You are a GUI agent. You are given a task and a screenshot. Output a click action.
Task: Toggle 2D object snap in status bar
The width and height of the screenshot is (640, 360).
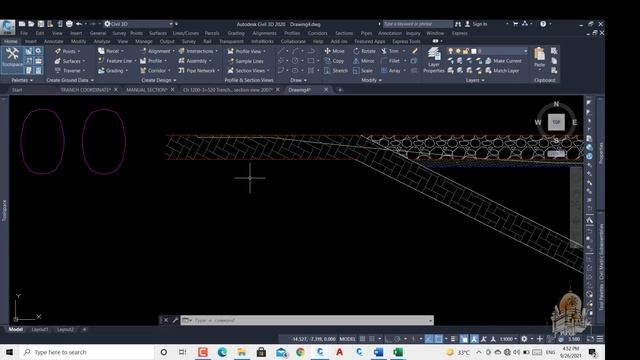[438, 339]
